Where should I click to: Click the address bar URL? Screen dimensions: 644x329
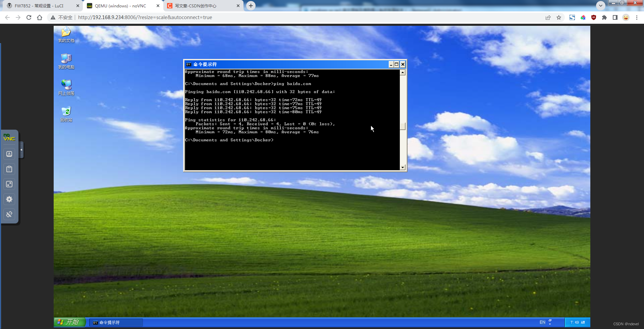(145, 17)
